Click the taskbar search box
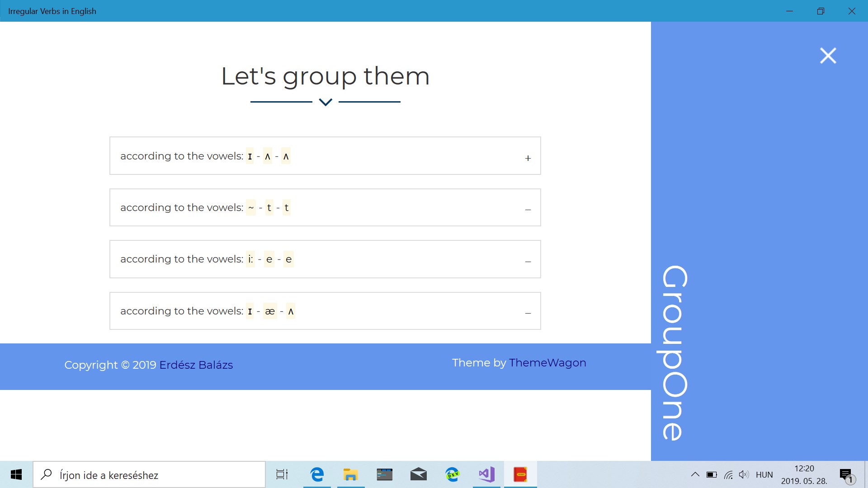 149,475
